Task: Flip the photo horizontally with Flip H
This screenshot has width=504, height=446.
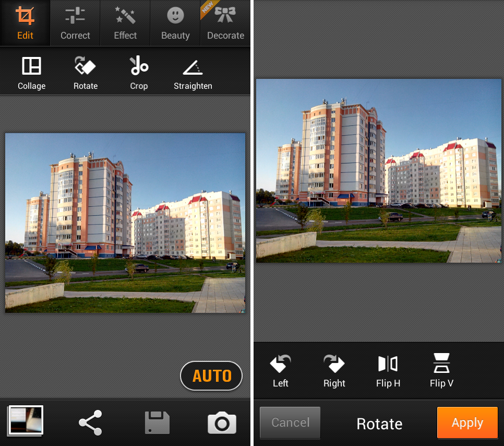Action: coord(388,371)
